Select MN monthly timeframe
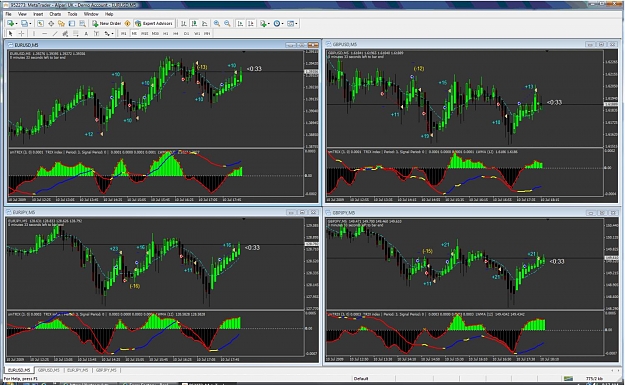Viewport: 625px width, 385px height. click(x=207, y=33)
